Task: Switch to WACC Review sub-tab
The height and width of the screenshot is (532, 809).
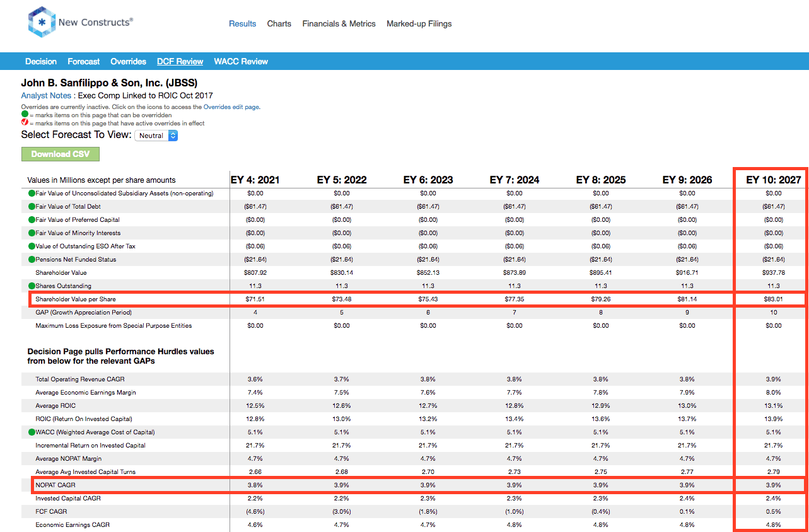Action: tap(241, 62)
